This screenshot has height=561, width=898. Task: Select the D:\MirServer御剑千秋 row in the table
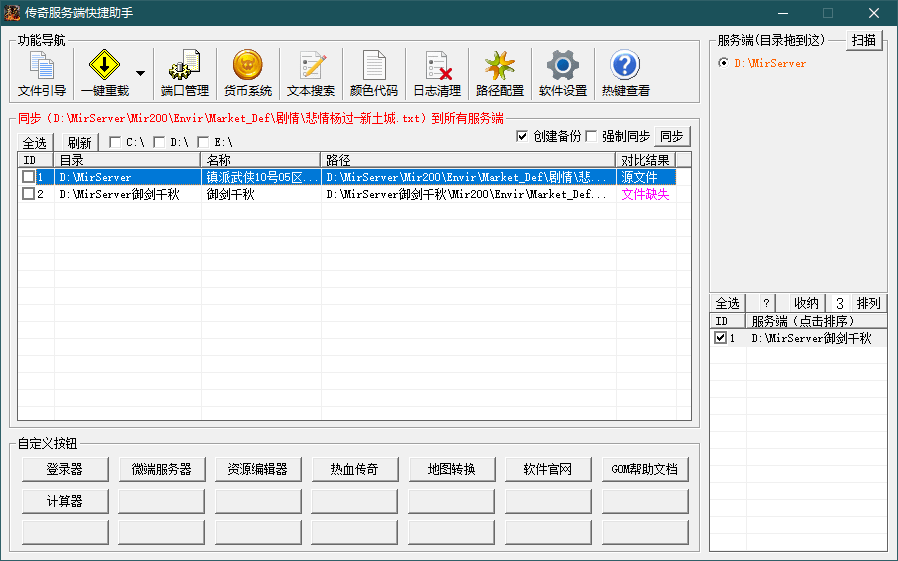[x=118, y=195]
